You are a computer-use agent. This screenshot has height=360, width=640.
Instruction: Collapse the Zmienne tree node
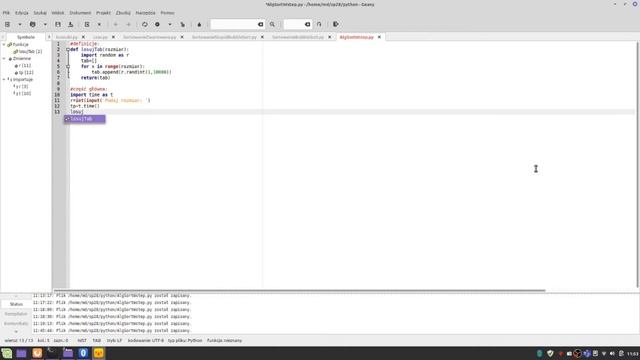point(4,59)
